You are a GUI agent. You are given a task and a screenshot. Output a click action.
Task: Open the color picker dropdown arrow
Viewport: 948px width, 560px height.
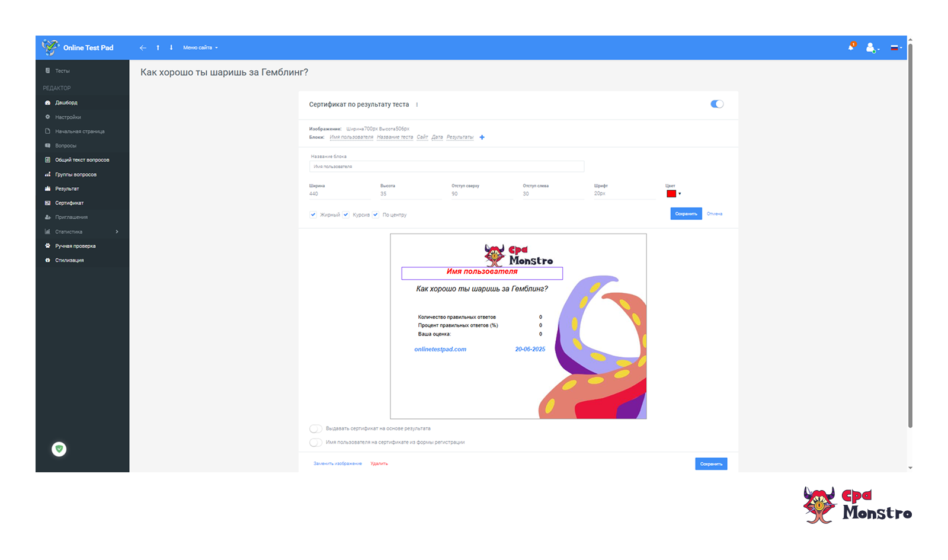[680, 194]
